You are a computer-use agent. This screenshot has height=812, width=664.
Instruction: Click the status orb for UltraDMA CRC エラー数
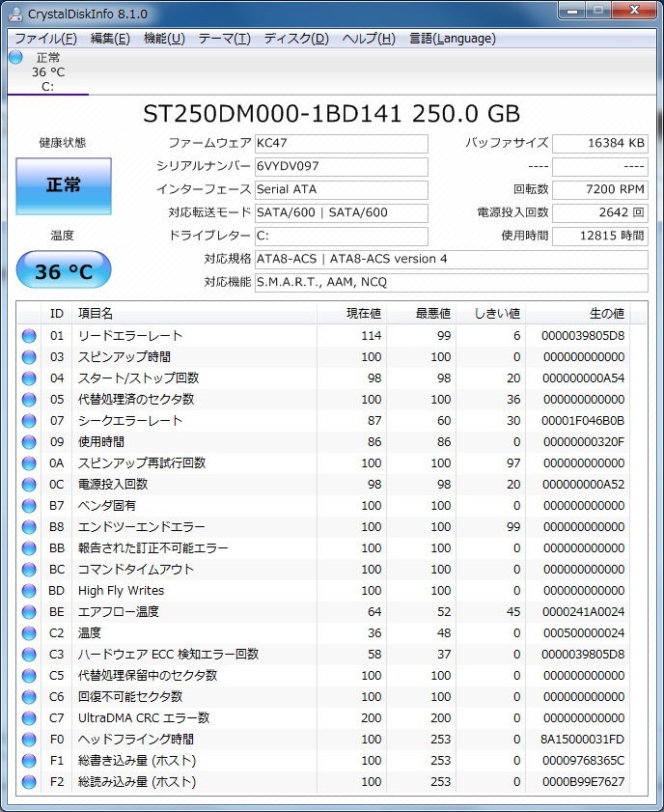(x=29, y=717)
